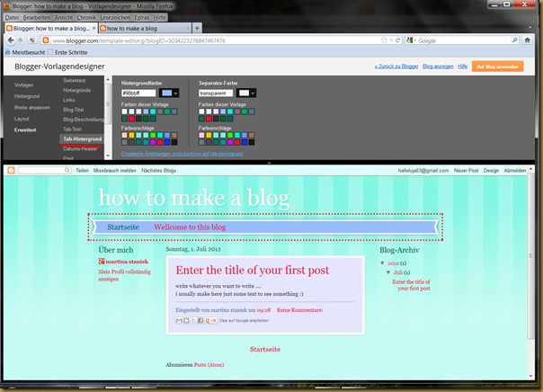Click the settings list scroll-down arrow
Screen dimensions: 543x392
(108, 156)
